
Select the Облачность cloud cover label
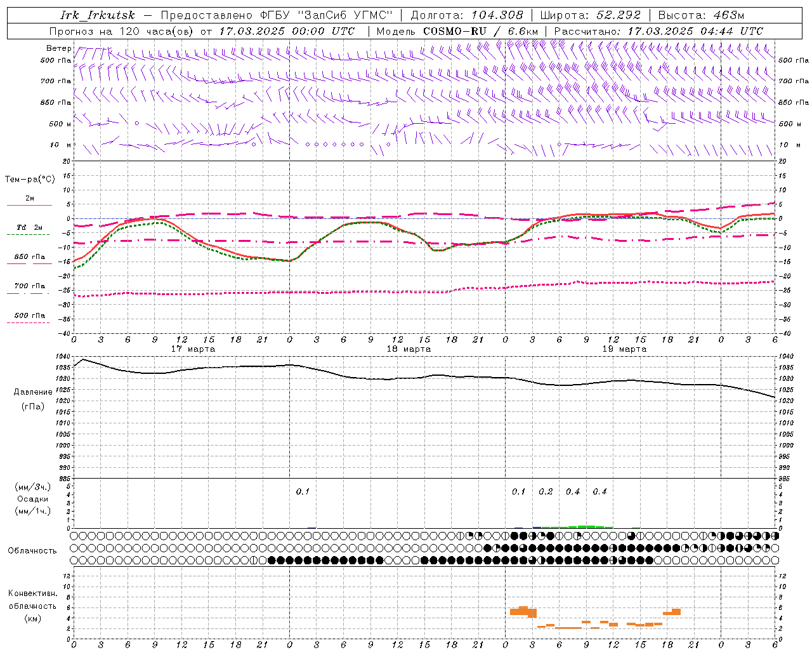tap(32, 550)
